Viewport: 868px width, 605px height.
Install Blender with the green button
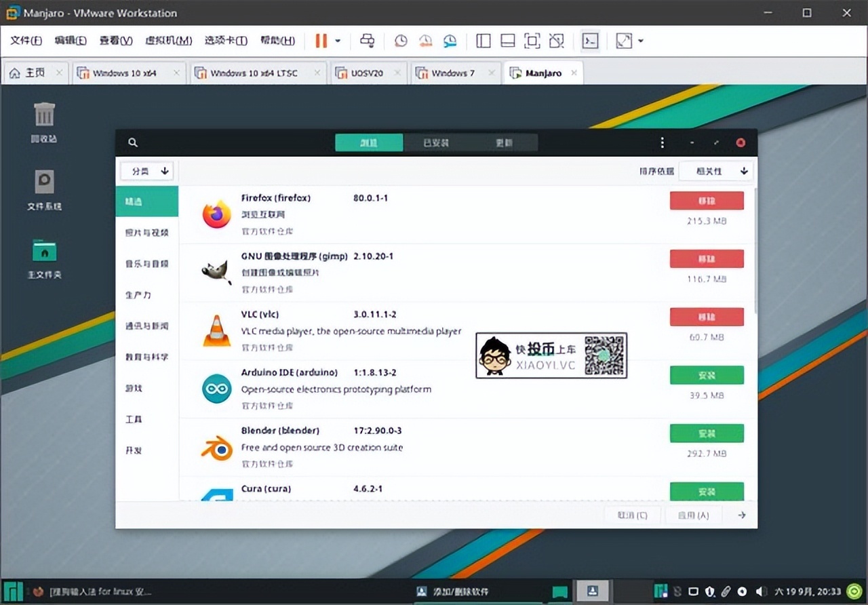point(707,433)
